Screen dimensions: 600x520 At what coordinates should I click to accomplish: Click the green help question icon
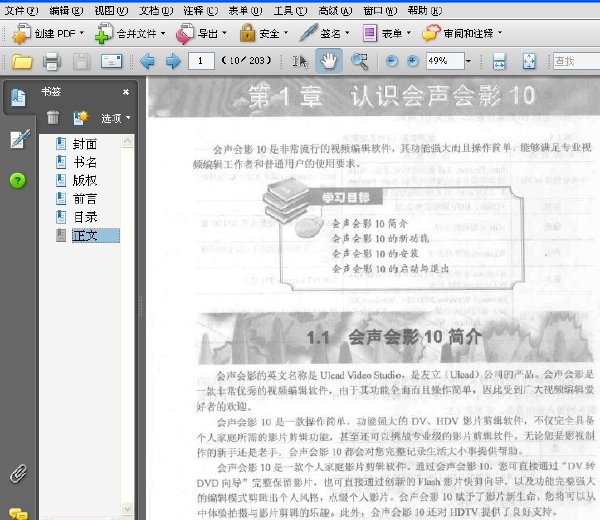18,180
